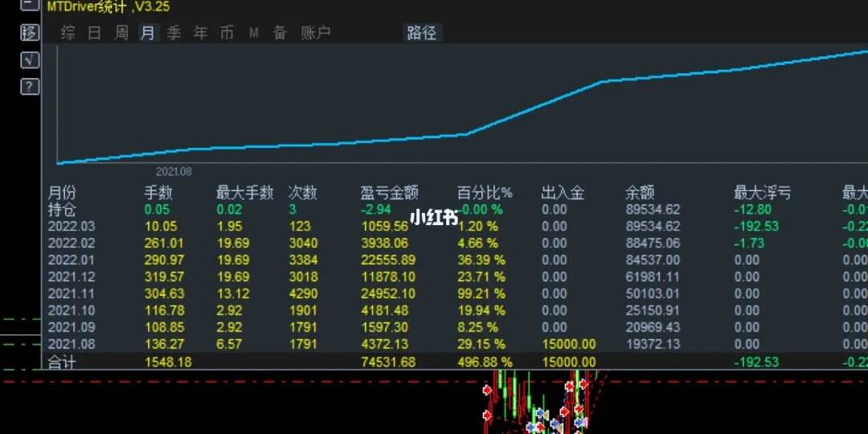Open the 备 notes tab

pyautogui.click(x=280, y=33)
